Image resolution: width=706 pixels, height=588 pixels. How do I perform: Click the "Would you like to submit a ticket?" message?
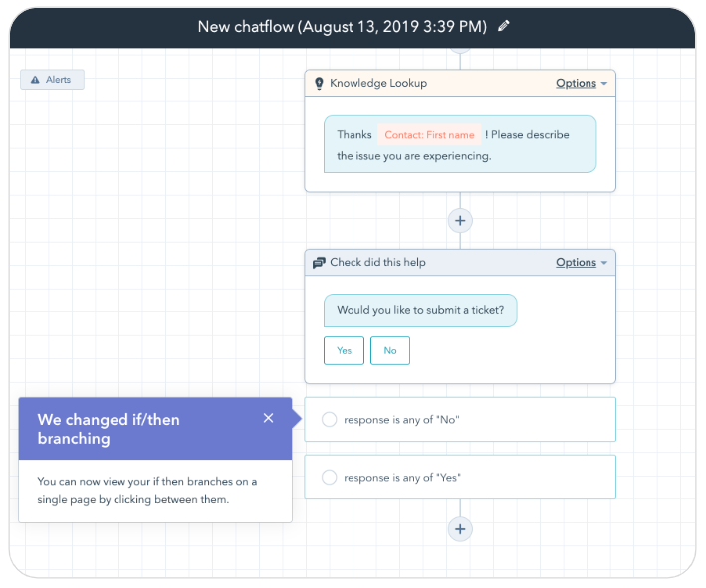[x=420, y=310]
